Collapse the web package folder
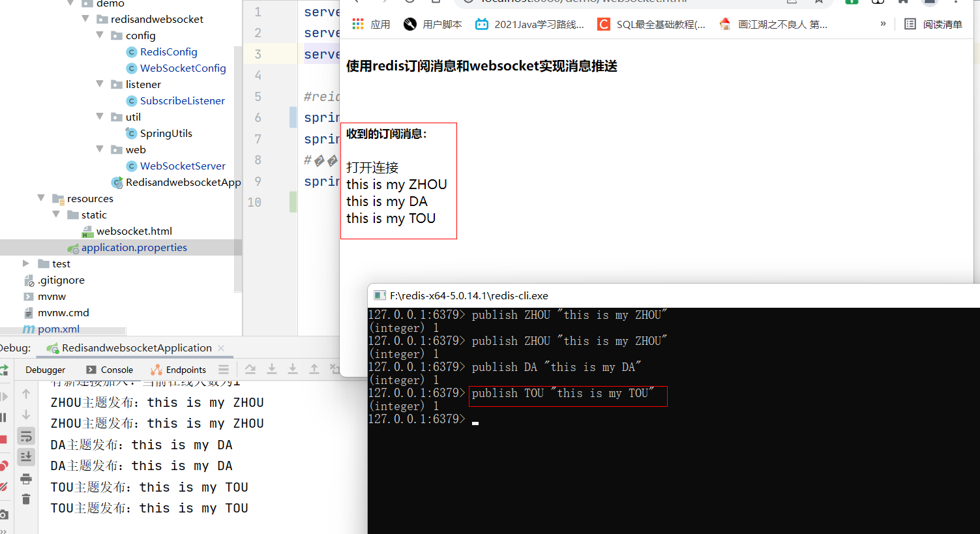This screenshot has height=534, width=980. tap(100, 149)
